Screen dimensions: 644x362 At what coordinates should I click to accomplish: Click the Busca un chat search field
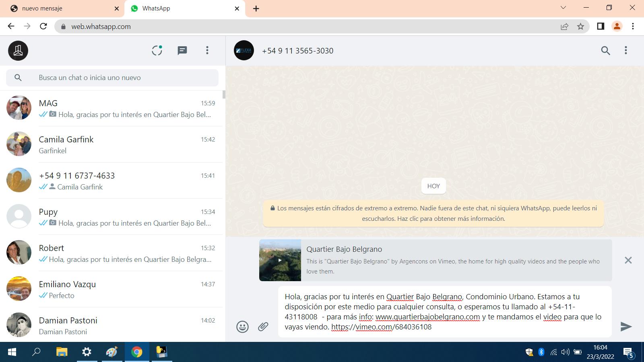coord(112,78)
